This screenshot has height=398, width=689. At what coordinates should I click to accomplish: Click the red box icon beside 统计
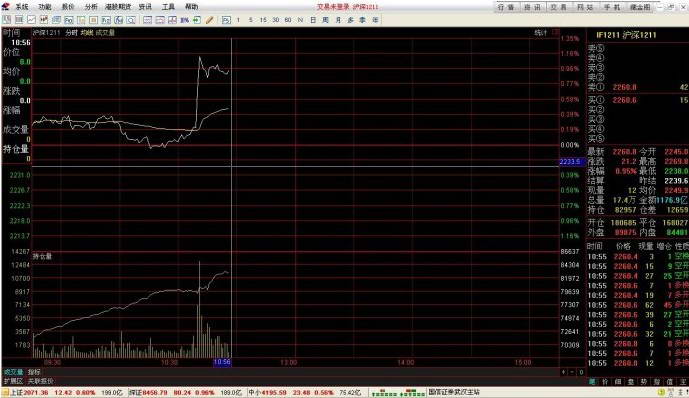(x=556, y=32)
